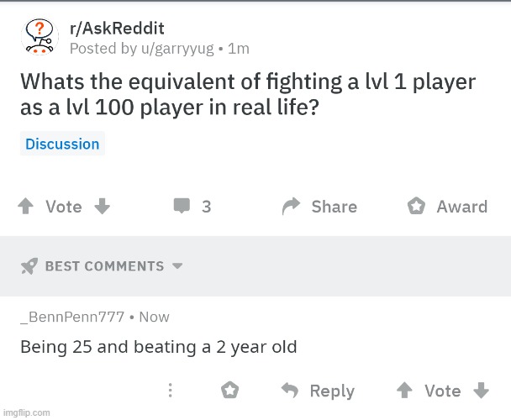Click the post title about lvl 100 player
511x420 pixels.
[x=247, y=95]
